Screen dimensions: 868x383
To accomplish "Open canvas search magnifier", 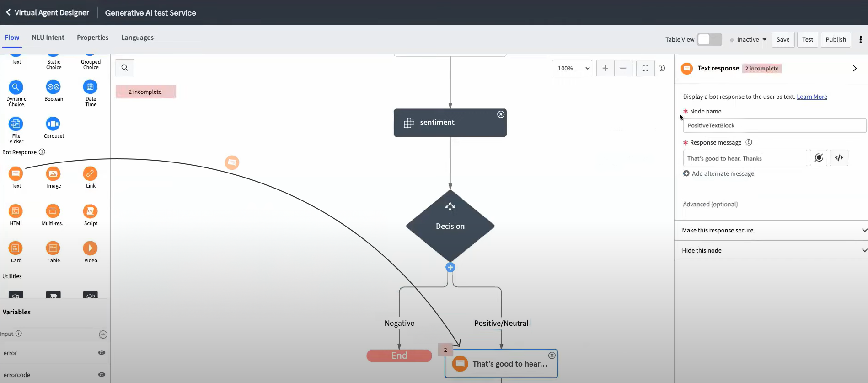I will tap(125, 68).
